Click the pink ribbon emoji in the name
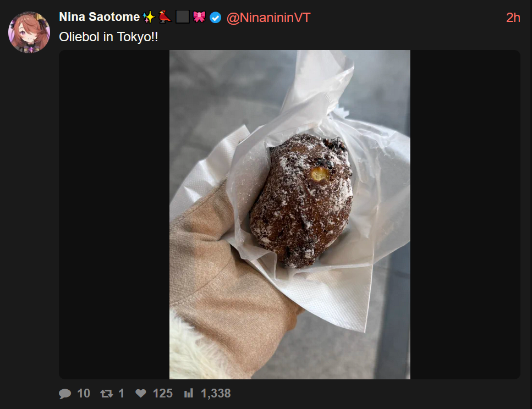 [199, 16]
